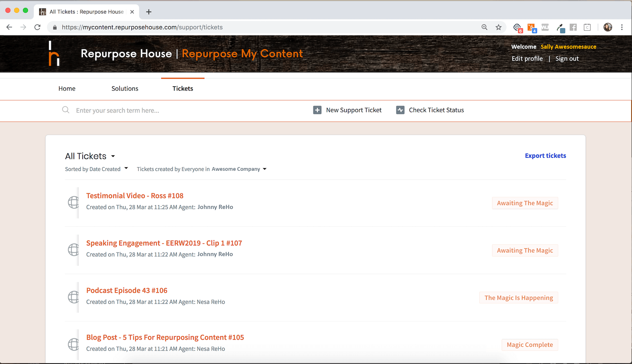Click the Check Ticket Status pulse icon
The height and width of the screenshot is (364, 632).
tap(400, 110)
